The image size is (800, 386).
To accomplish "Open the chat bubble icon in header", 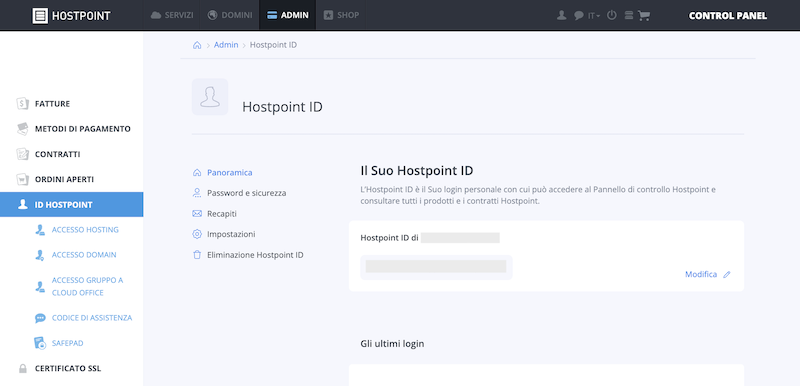I will click(579, 15).
